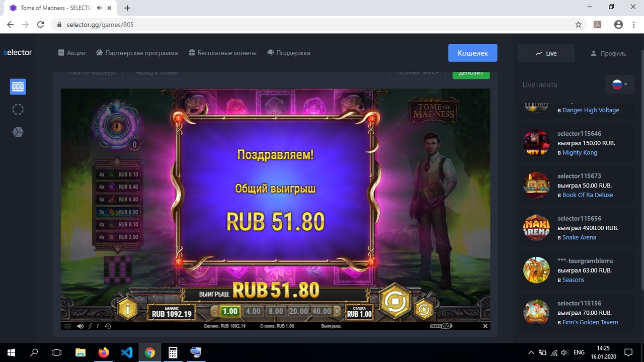Start autoplay with the small hexagon button
Image resolution: width=644 pixels, height=362 pixels.
click(424, 310)
